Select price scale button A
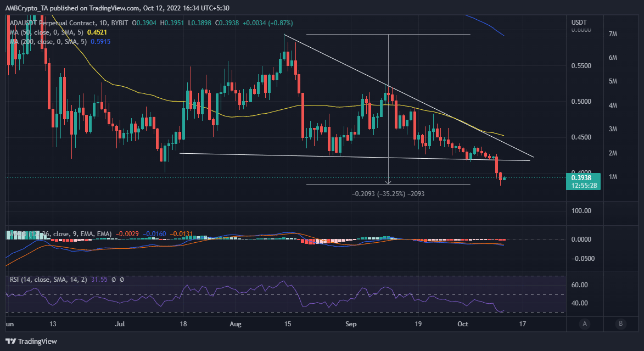Viewport: 644px width, 351px height. coord(585,324)
